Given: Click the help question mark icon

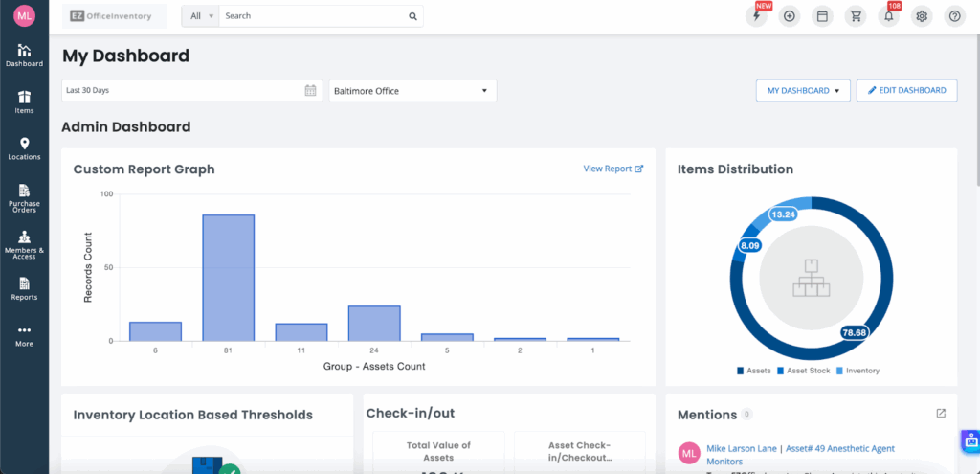Looking at the screenshot, I should tap(954, 16).
